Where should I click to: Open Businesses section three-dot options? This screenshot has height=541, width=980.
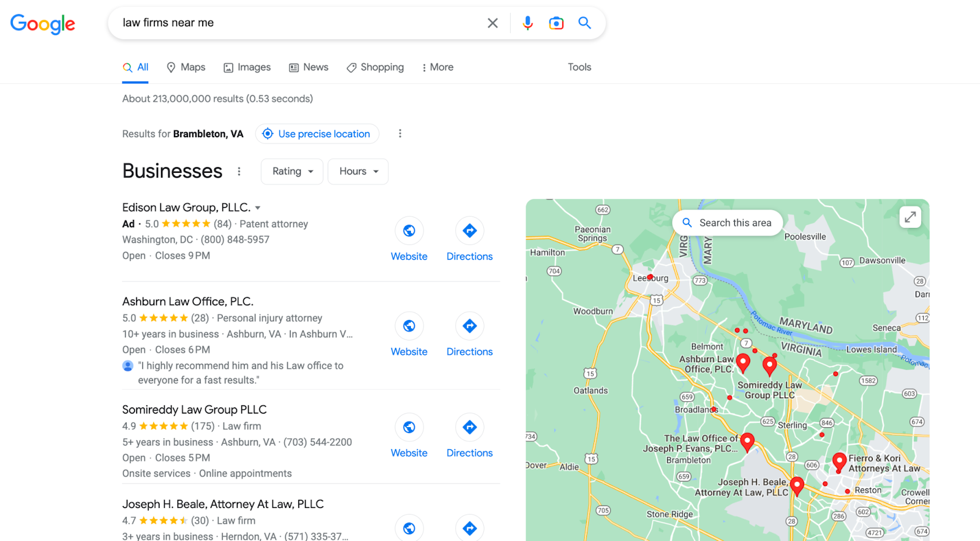[239, 172]
